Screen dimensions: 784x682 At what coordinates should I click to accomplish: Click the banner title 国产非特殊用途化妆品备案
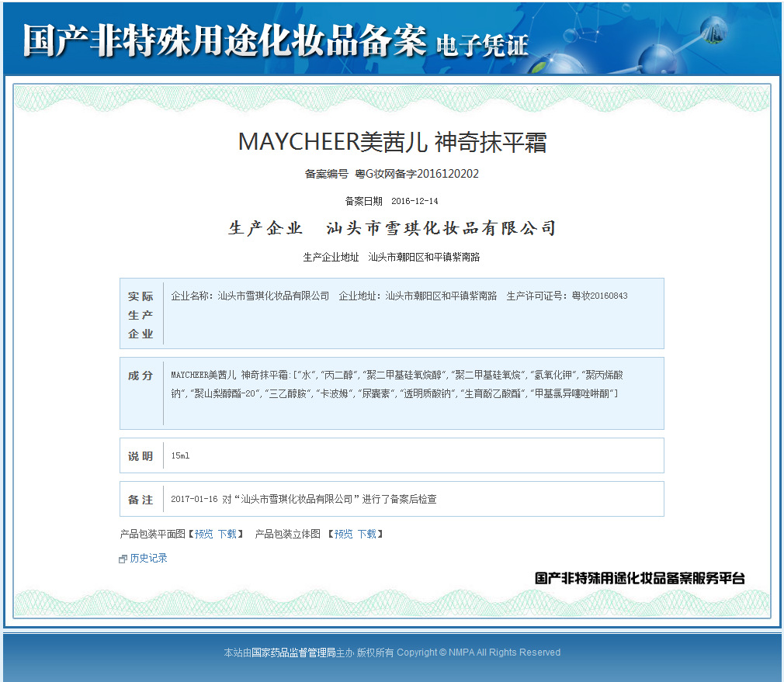(x=225, y=40)
